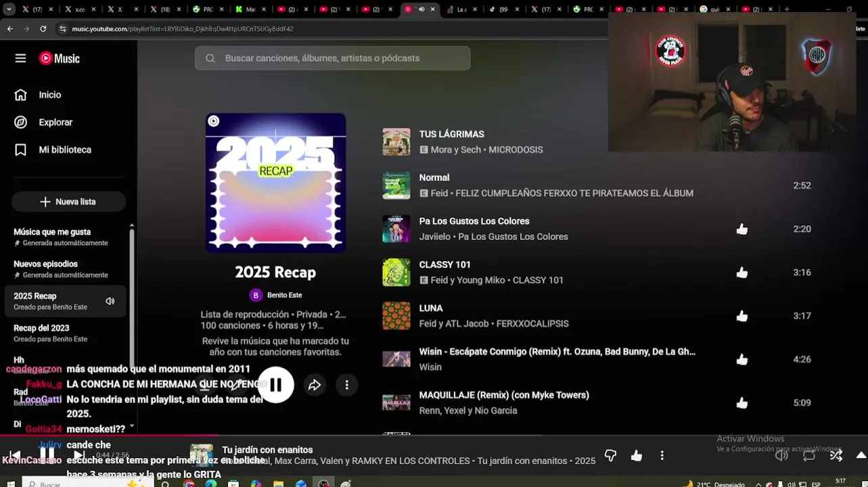
Task: Open Wisin artist link
Action: 430,367
